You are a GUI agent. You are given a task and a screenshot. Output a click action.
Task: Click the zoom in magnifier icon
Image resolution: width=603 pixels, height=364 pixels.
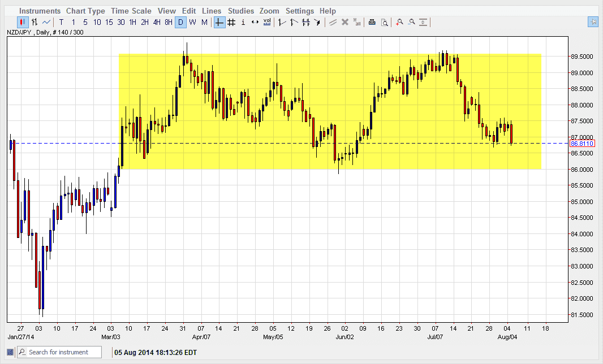pyautogui.click(x=399, y=22)
